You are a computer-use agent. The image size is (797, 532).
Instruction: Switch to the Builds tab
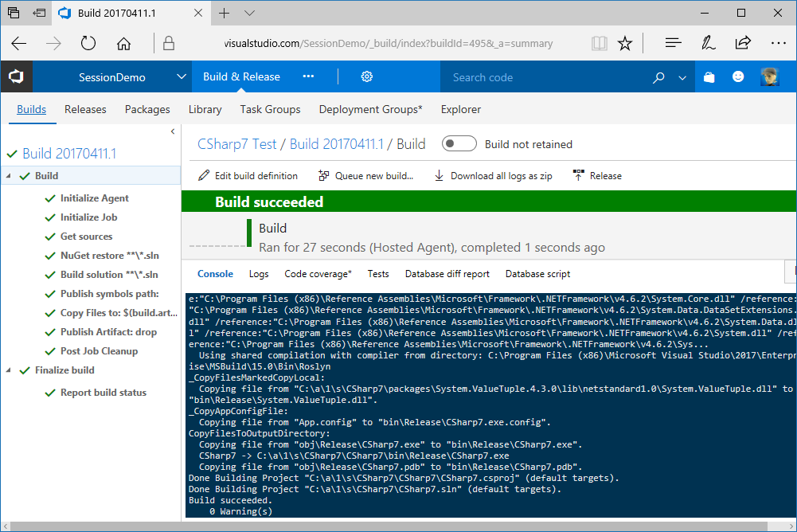pyautogui.click(x=32, y=109)
